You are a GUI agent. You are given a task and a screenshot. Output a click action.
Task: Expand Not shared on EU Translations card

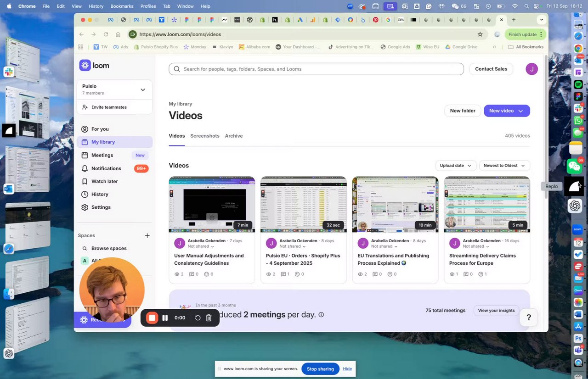[384, 246]
